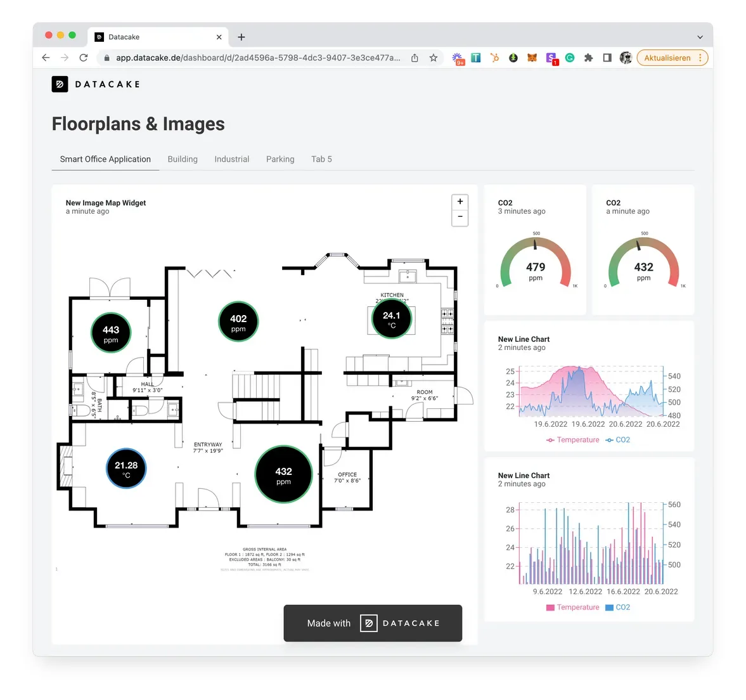This screenshot has height=700, width=746.
Task: Expand the tab search chevron
Action: coord(700,37)
